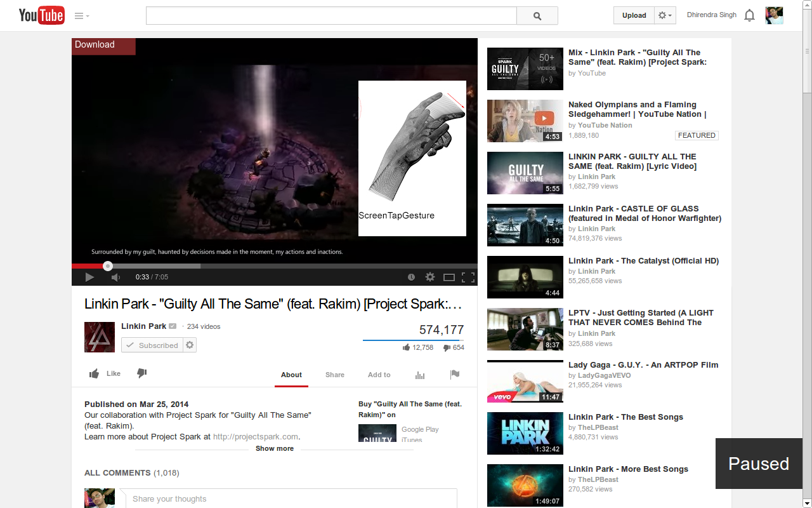Open the Add to tab
The width and height of the screenshot is (812, 508).
[x=379, y=375]
